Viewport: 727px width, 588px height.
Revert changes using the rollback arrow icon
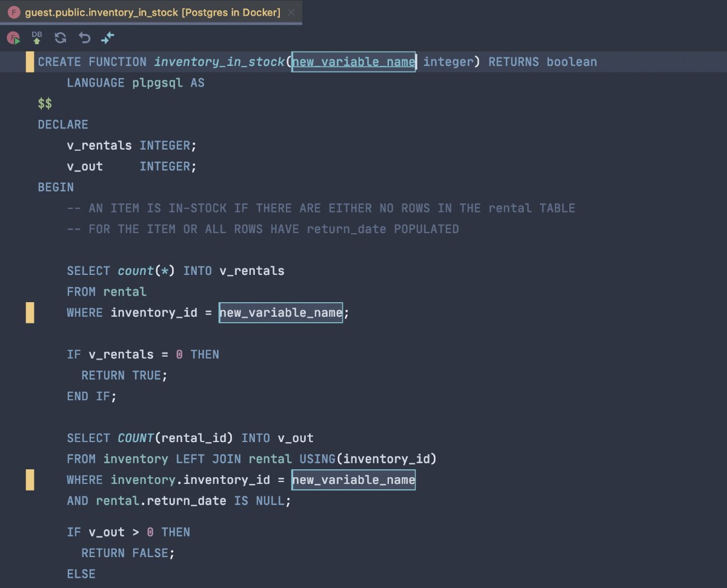84,38
